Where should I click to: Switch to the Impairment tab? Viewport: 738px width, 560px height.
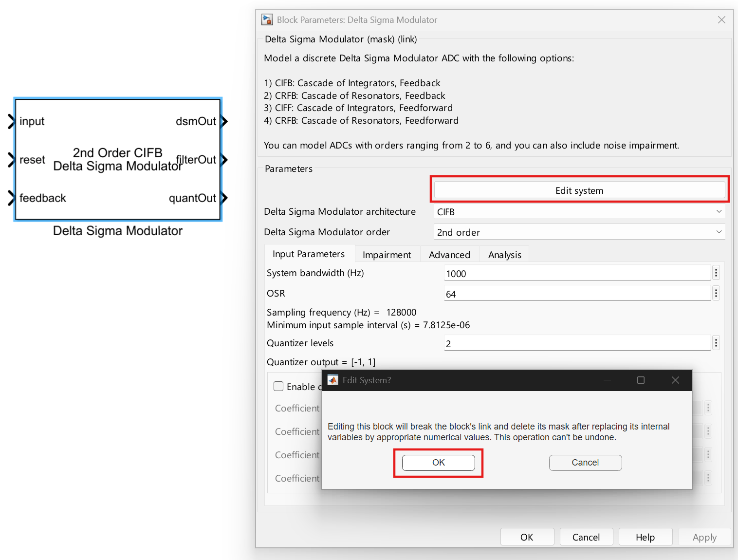[387, 255]
